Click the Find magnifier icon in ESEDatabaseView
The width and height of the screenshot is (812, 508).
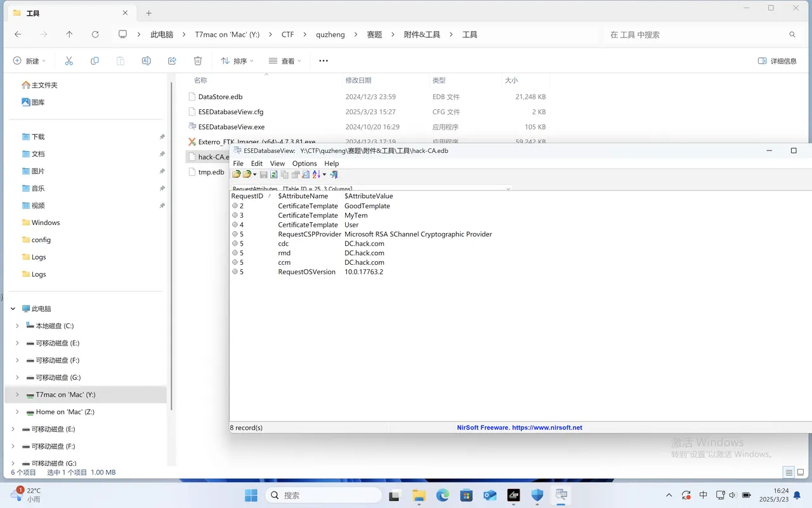pos(306,174)
